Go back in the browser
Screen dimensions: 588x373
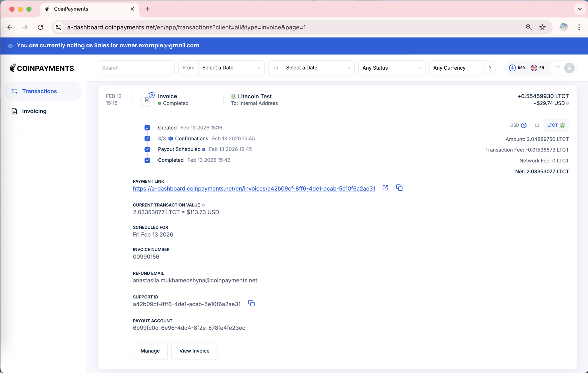coord(10,27)
